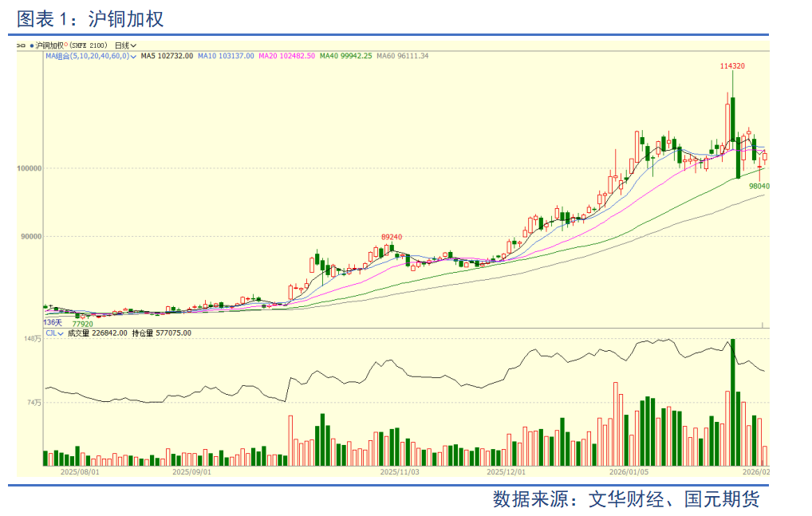Click the 89240 peak price marker
Image resolution: width=812 pixels, height=516 pixels.
[392, 237]
